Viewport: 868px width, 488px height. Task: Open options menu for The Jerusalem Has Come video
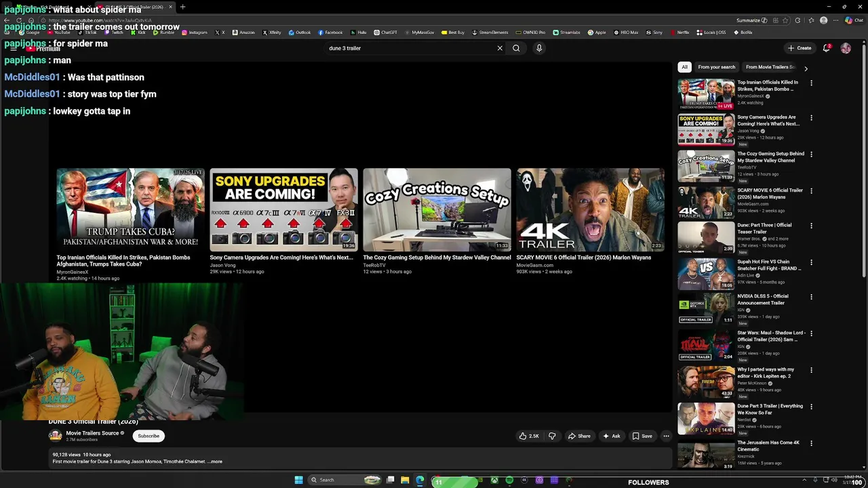[811, 443]
